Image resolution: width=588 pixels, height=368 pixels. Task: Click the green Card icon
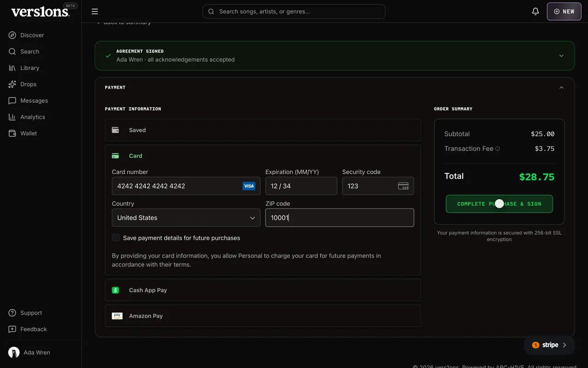[116, 156]
